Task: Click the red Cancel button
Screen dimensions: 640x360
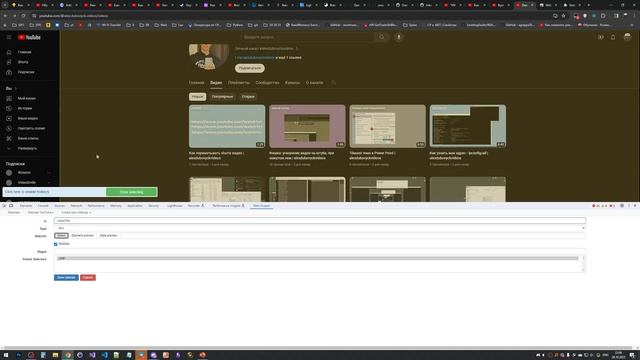Action: point(88,278)
